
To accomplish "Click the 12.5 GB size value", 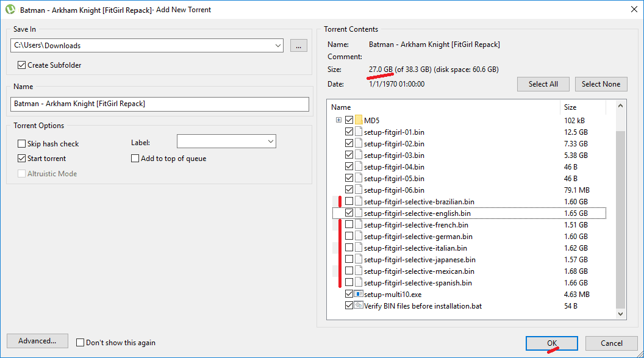I will point(576,132).
